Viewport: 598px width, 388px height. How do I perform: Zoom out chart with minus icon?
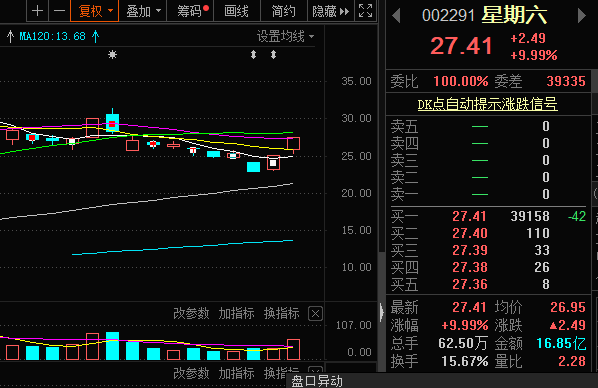pyautogui.click(x=59, y=11)
